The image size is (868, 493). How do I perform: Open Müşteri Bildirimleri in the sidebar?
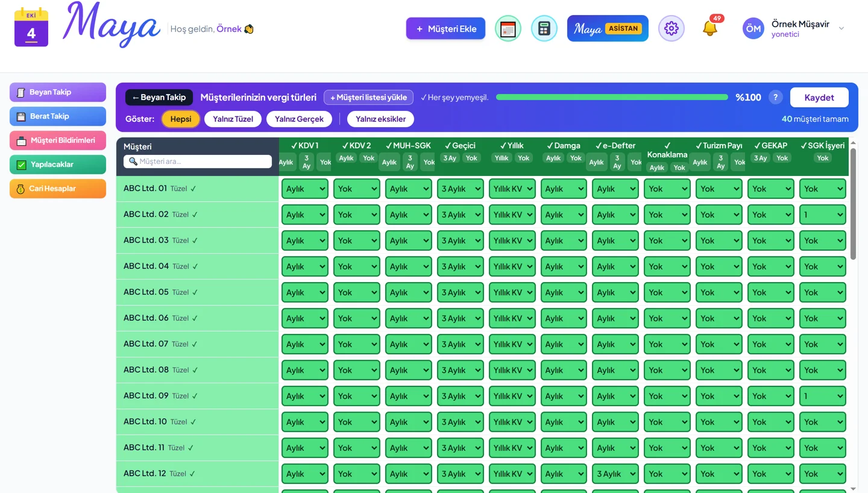click(x=58, y=140)
